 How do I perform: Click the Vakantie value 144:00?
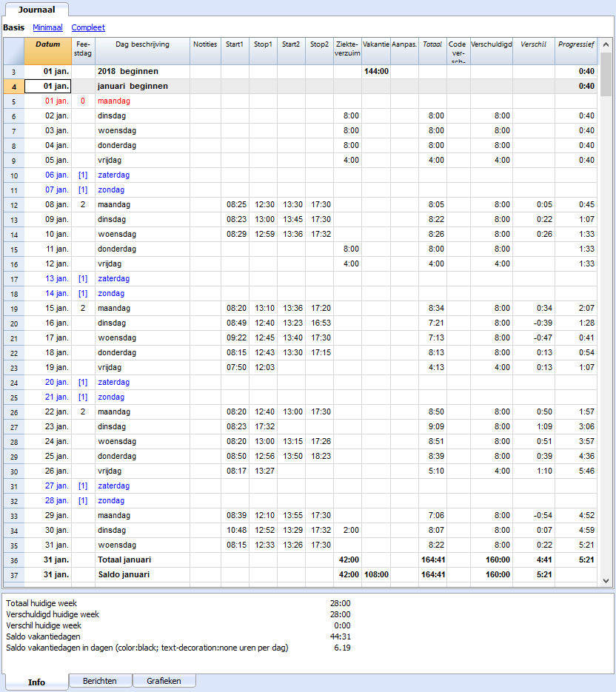tap(376, 72)
